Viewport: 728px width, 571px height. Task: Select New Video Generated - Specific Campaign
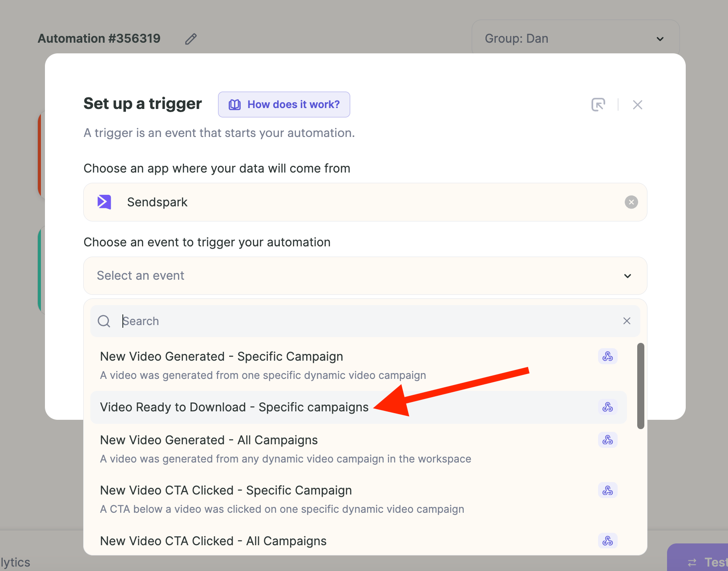click(358, 366)
